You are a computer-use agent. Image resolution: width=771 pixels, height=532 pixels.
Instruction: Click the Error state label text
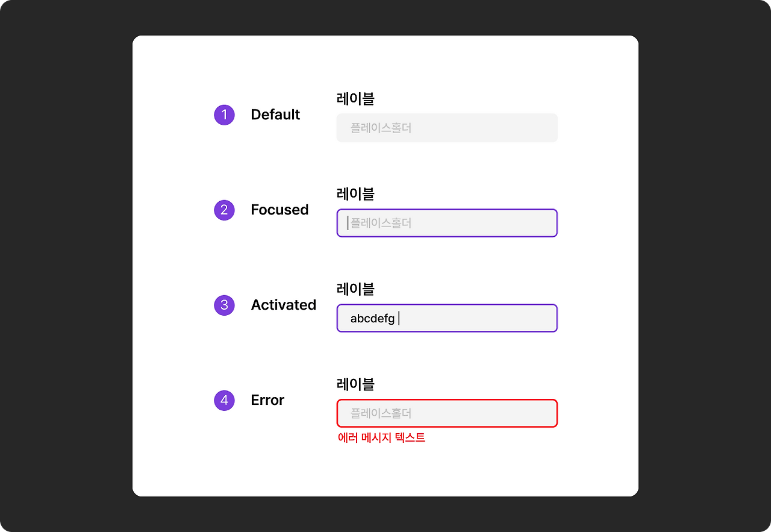pyautogui.click(x=267, y=400)
